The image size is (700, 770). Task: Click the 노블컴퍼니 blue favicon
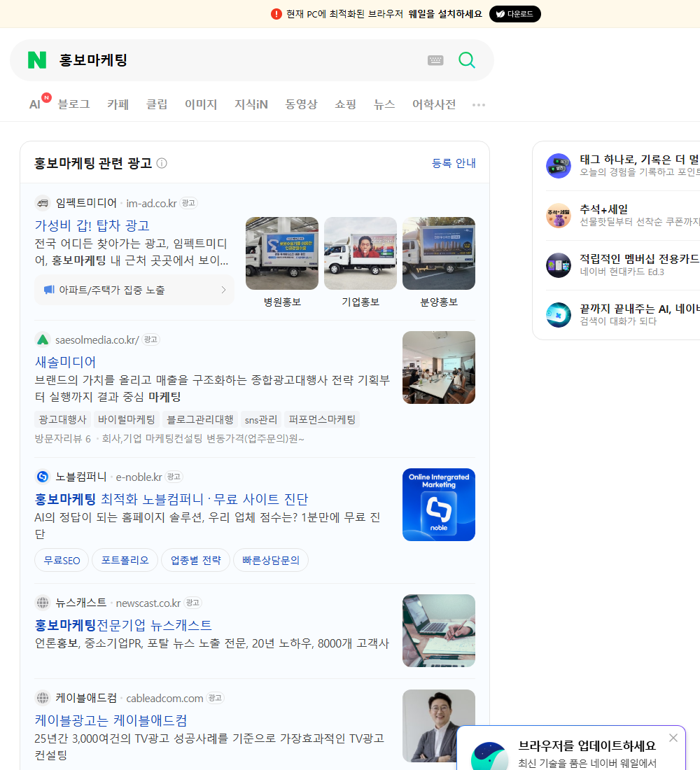(x=43, y=476)
